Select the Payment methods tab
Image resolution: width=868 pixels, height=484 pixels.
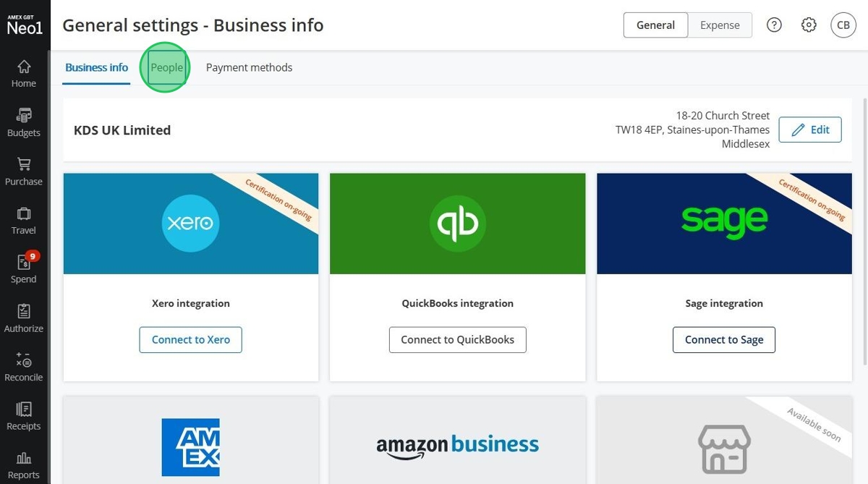[x=249, y=67]
